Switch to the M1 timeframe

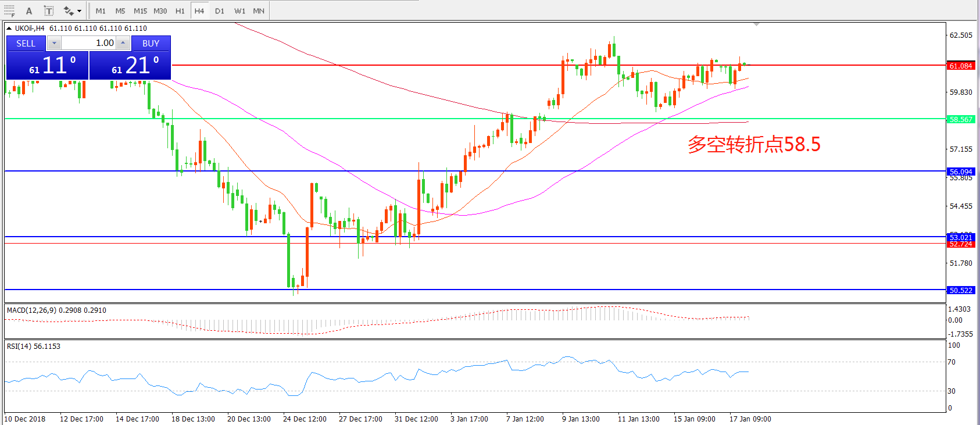click(101, 11)
